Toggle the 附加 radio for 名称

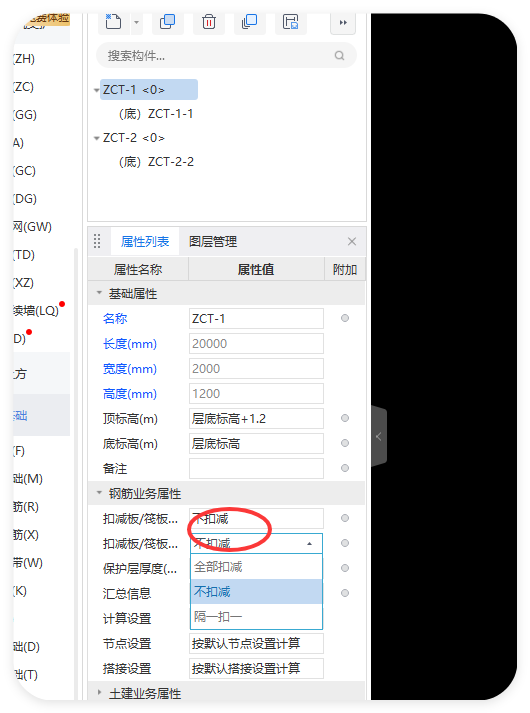coord(345,318)
